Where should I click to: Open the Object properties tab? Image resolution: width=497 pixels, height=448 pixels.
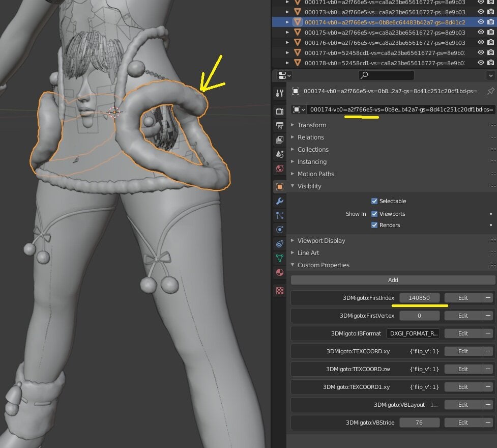[x=280, y=187]
